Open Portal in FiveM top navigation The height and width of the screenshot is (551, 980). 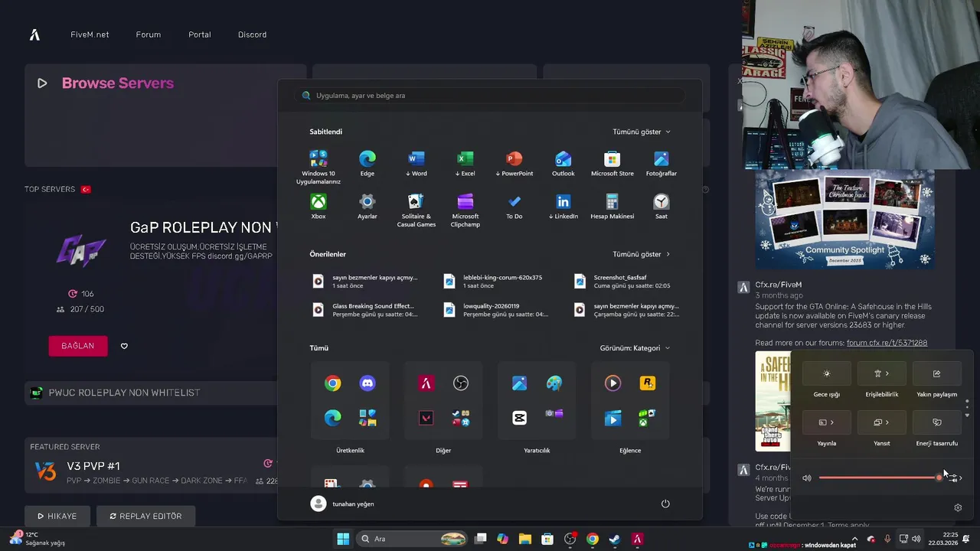(x=200, y=34)
